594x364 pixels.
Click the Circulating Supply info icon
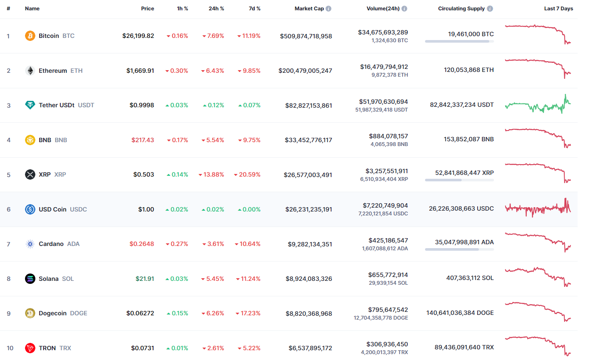coord(489,8)
